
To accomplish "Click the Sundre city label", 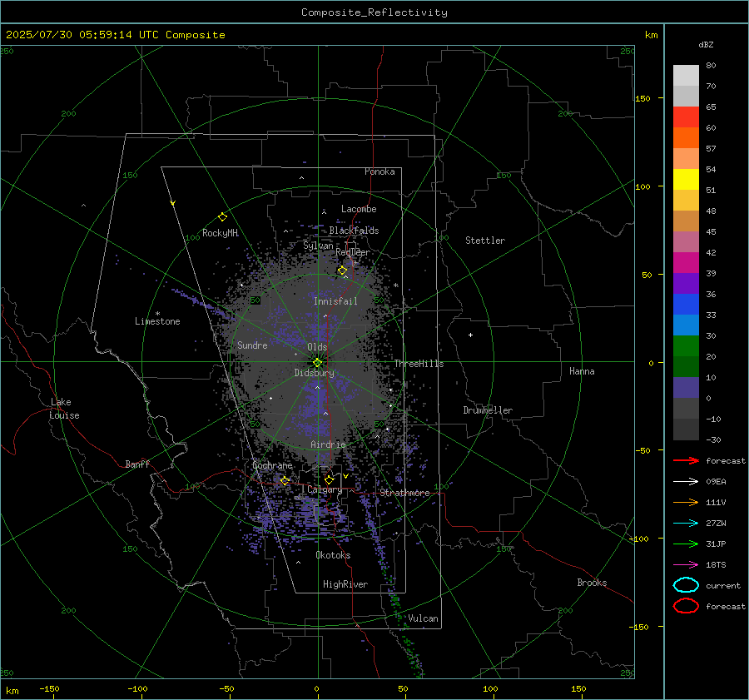I will pyautogui.click(x=252, y=345).
